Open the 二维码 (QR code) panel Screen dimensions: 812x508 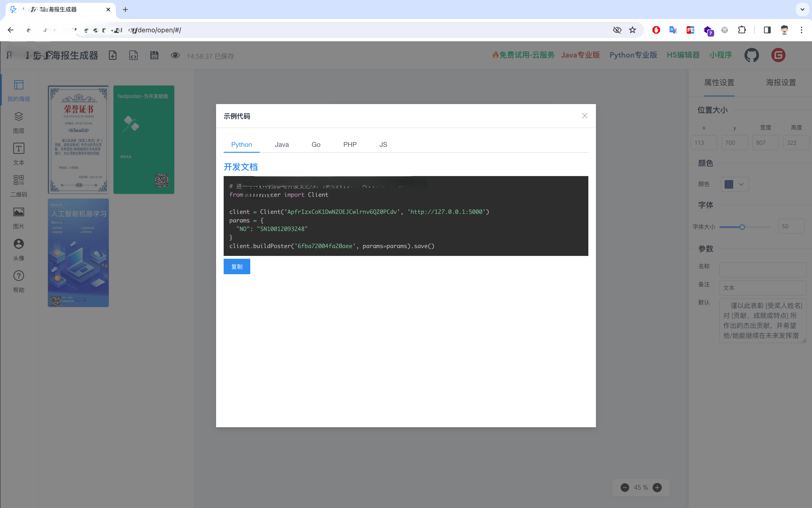tap(19, 185)
